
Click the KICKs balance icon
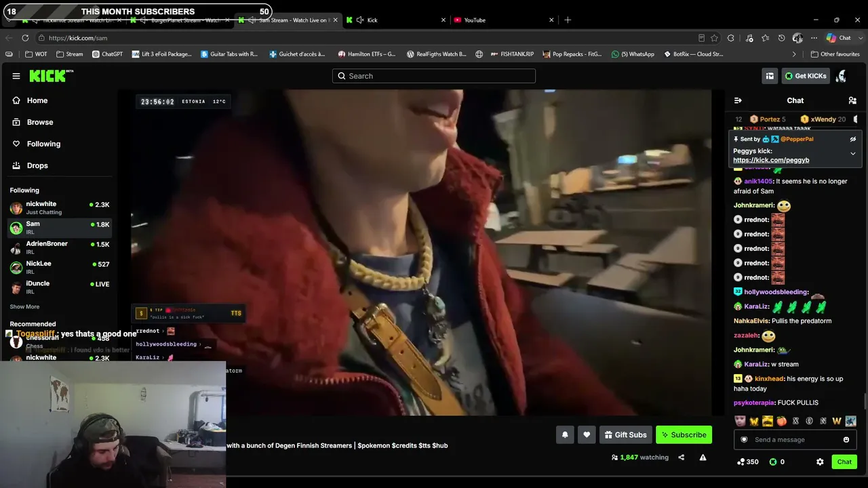point(772,462)
